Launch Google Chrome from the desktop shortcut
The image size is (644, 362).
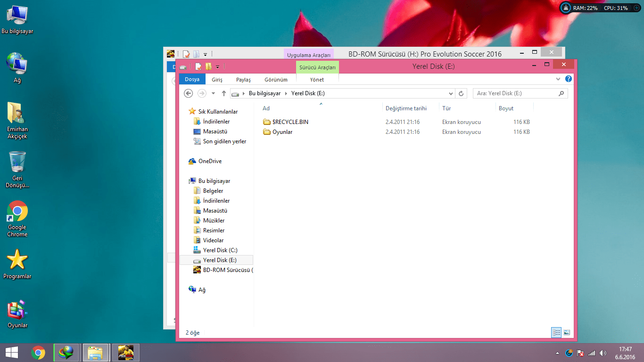(x=17, y=219)
